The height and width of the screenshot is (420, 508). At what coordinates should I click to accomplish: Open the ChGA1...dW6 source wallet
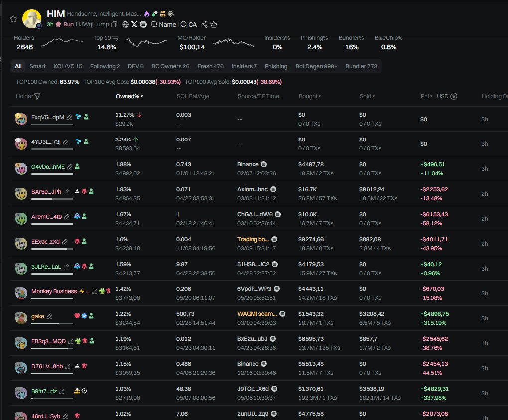pos(254,214)
